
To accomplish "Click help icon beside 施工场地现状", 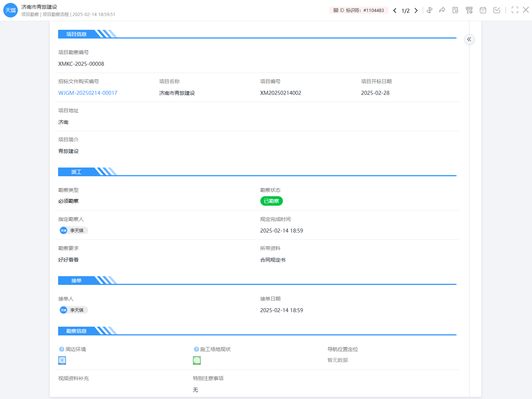I will point(196,349).
